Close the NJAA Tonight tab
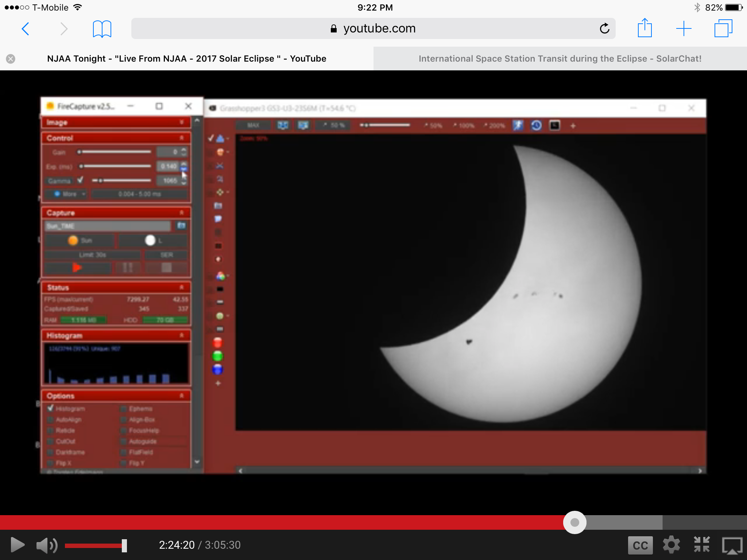This screenshot has height=560, width=747. [11, 59]
